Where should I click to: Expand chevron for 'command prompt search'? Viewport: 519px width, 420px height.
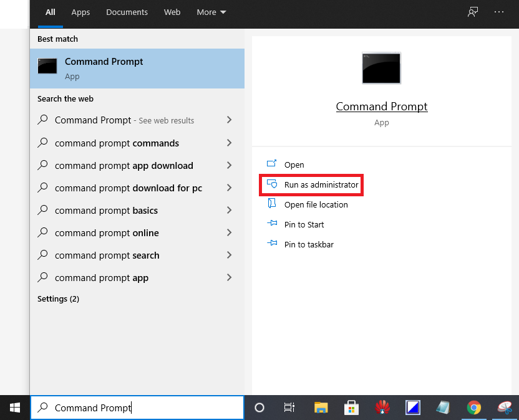pos(229,255)
